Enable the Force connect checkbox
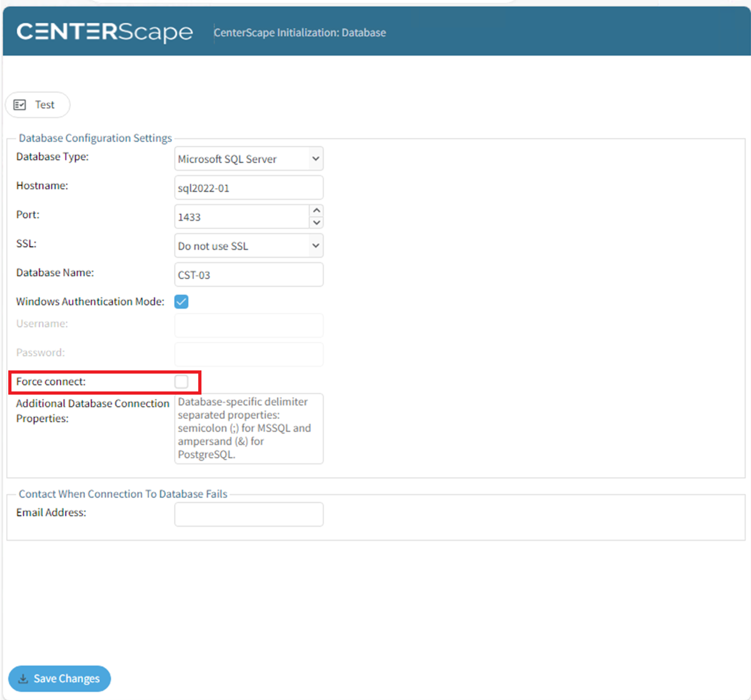This screenshot has height=700, width=751. [x=182, y=382]
